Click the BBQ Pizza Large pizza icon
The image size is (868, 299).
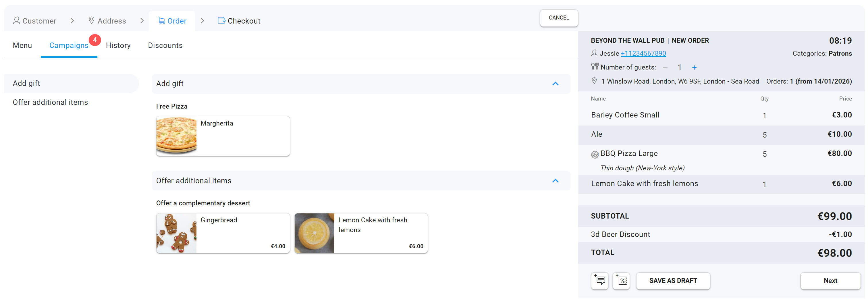pos(595,155)
